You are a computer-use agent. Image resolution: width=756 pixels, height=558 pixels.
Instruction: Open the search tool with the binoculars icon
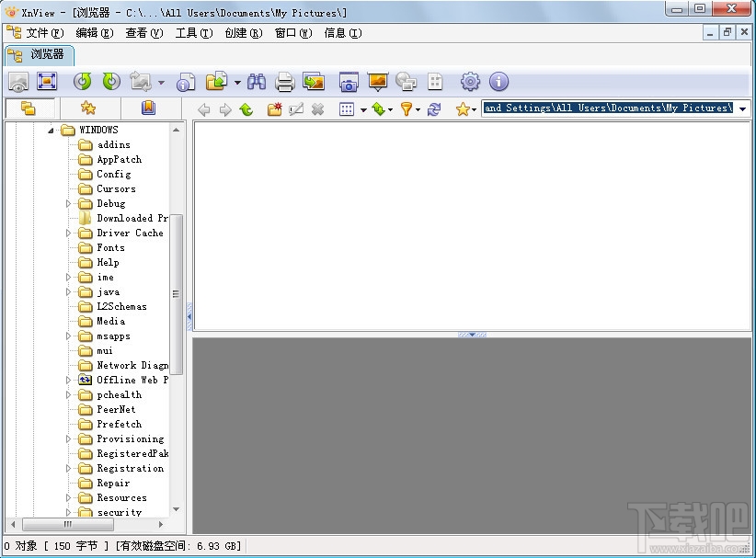(258, 82)
